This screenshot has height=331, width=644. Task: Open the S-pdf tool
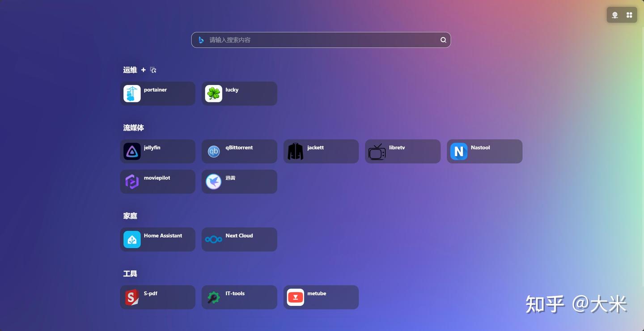pos(157,297)
